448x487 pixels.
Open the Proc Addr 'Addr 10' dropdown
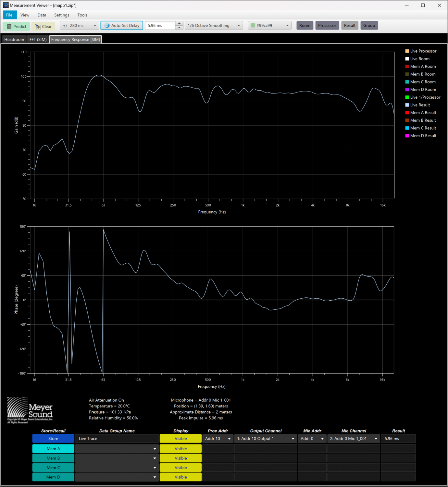pos(218,439)
